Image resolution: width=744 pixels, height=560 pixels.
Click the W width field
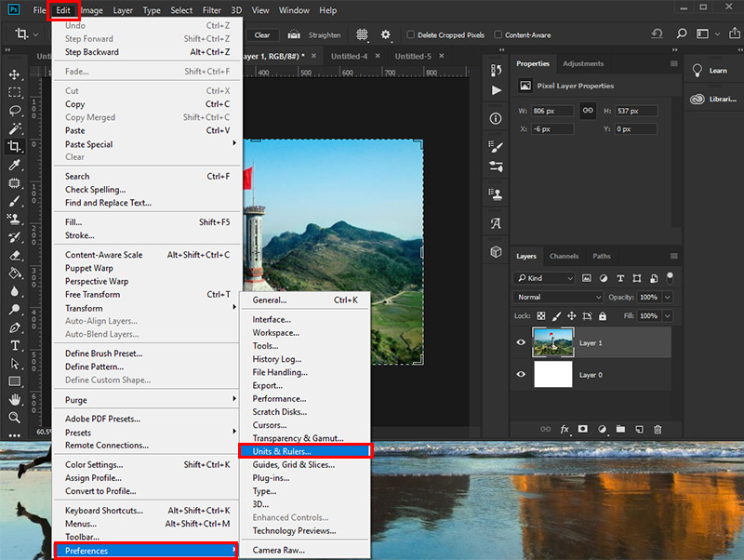(x=552, y=111)
